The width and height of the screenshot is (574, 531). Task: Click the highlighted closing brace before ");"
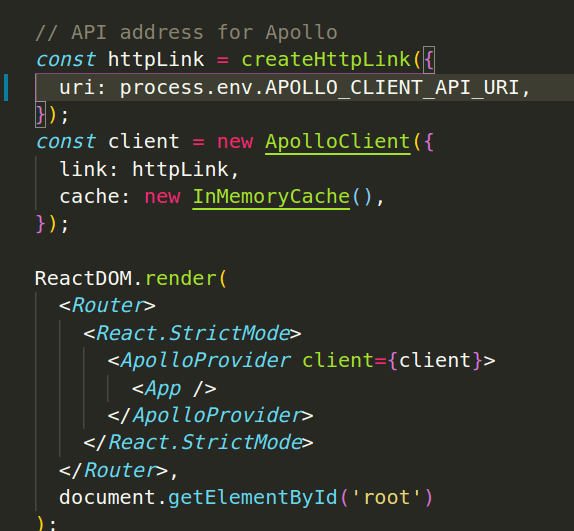pyautogui.click(x=40, y=115)
